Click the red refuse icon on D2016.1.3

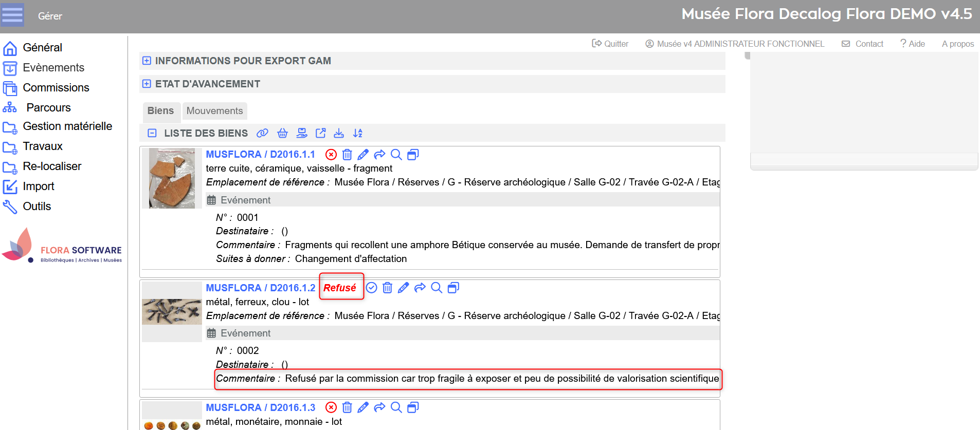click(331, 407)
